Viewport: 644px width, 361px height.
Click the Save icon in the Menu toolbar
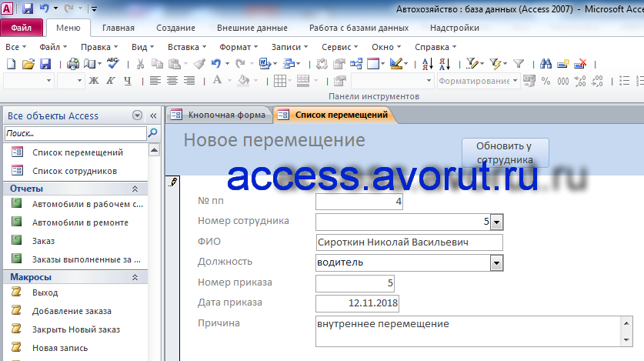(45, 64)
